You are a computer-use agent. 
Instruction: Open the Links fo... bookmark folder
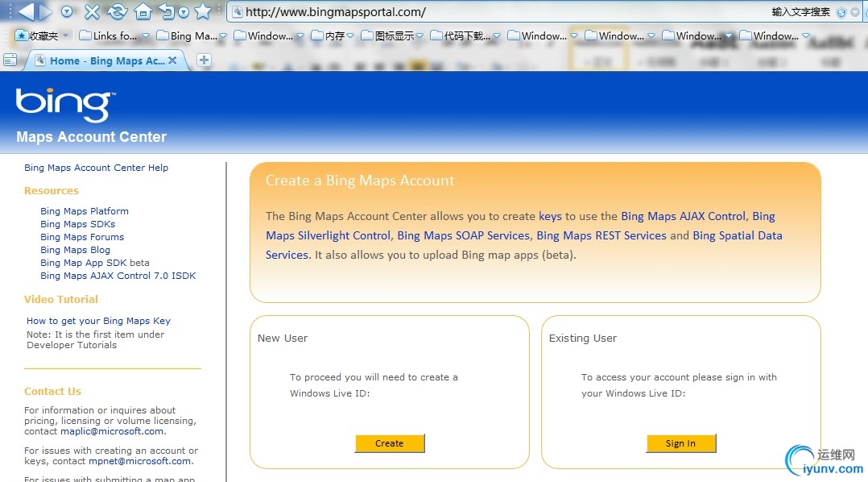point(109,36)
